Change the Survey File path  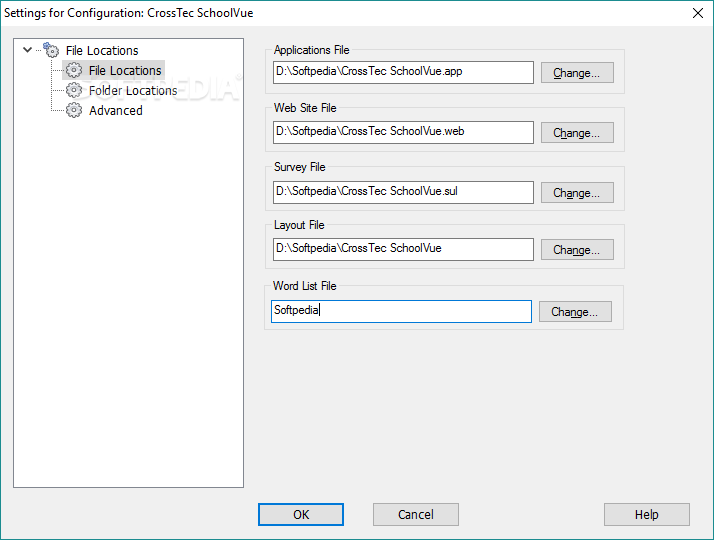[x=577, y=193]
